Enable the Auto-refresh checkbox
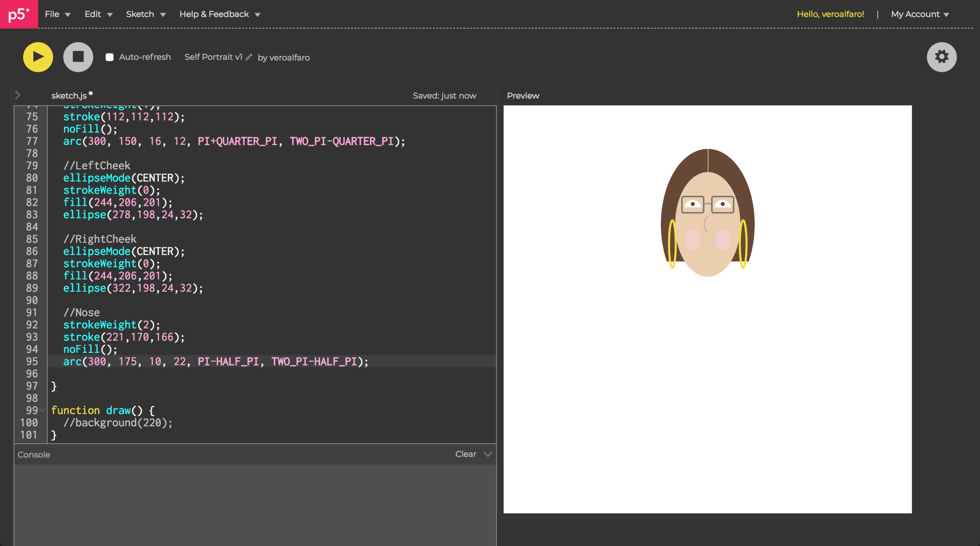980x546 pixels. (110, 57)
